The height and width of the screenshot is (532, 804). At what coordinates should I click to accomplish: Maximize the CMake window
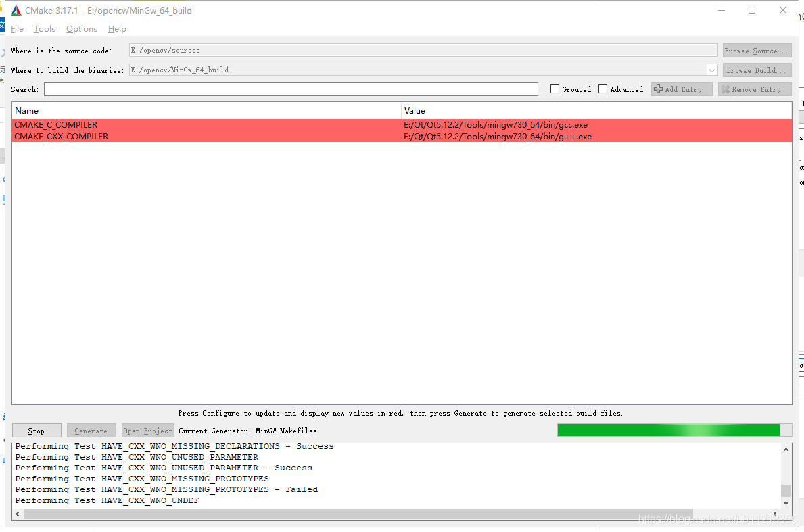752,10
